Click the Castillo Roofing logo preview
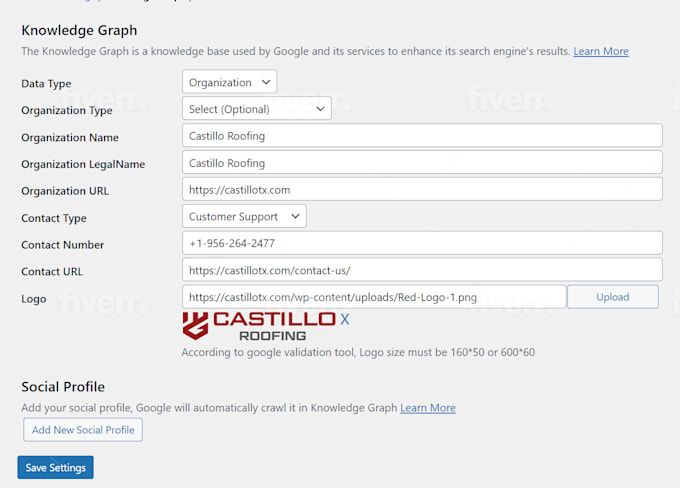Screen dimensions: 680x488 [x=259, y=326]
